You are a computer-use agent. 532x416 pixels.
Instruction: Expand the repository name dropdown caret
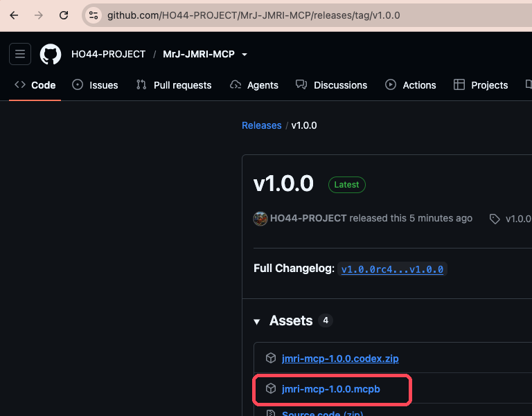[245, 54]
